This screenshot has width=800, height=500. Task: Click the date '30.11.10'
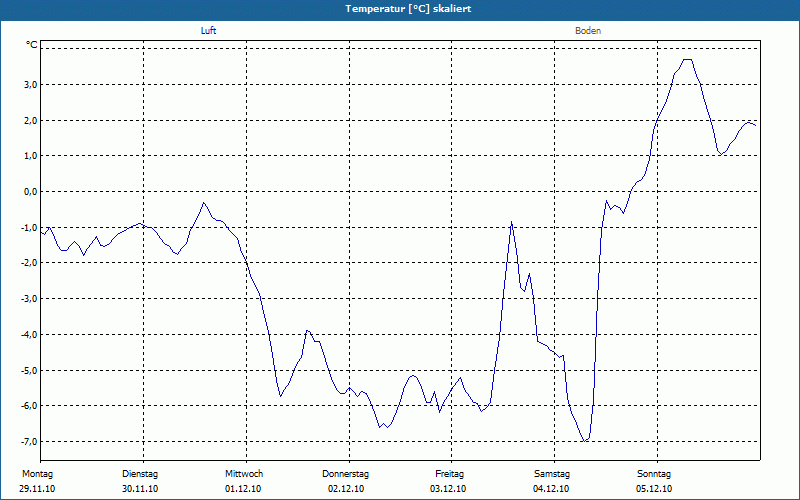(140, 489)
